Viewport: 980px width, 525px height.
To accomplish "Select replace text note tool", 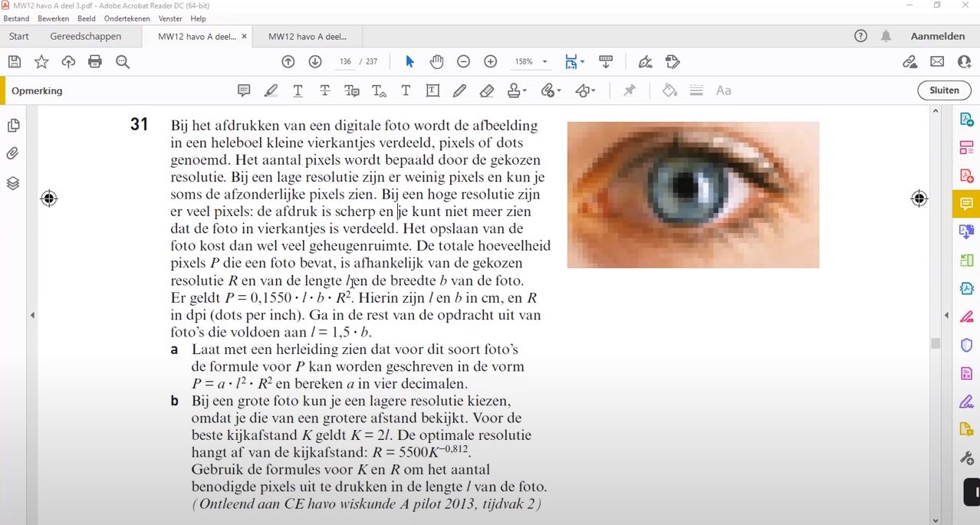I will 352,90.
